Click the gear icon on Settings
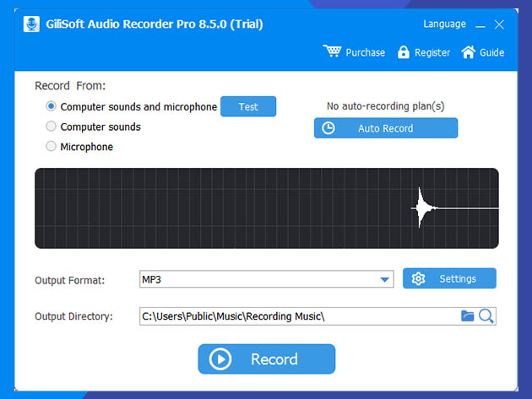The width and height of the screenshot is (532, 399). [x=418, y=278]
